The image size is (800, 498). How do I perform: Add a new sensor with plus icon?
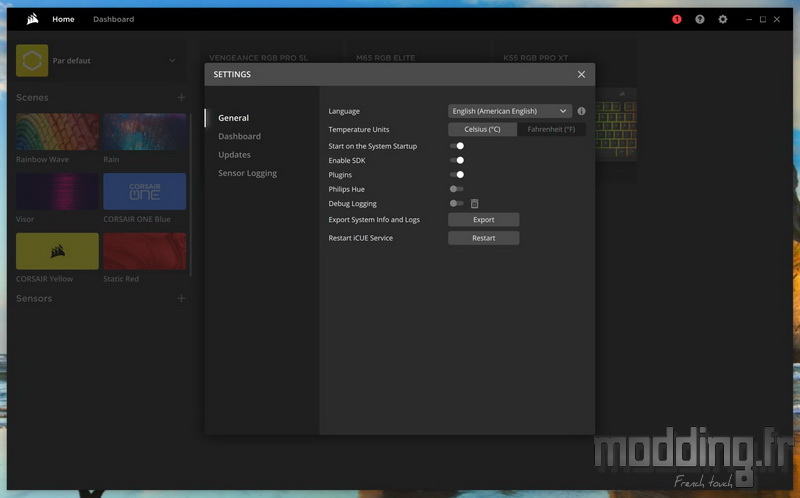(181, 298)
